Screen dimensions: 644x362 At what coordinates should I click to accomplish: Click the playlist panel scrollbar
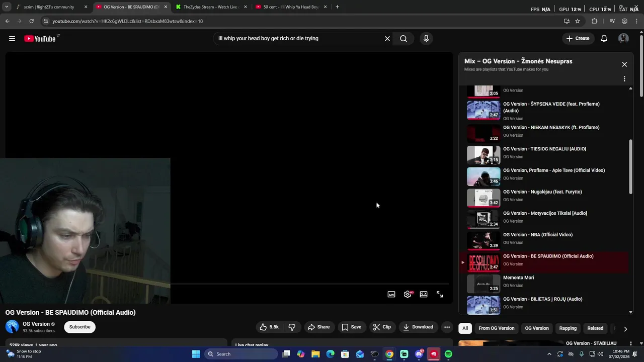(631, 166)
